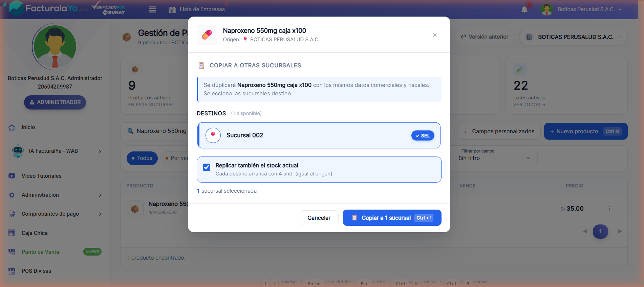Click the Gestión de Productos box icon
The image size is (644, 287).
click(x=127, y=37)
